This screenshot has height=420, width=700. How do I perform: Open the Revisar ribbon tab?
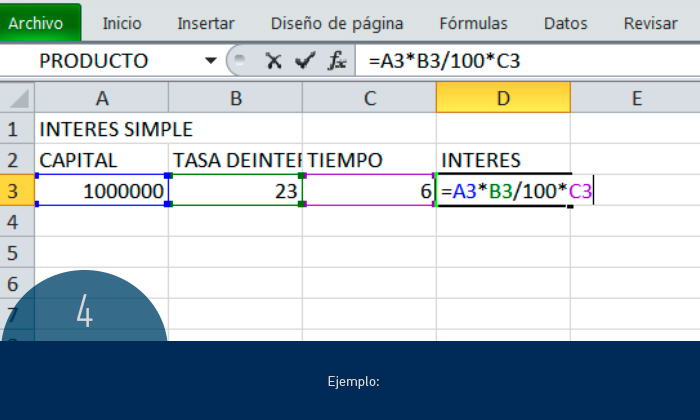coord(650,23)
